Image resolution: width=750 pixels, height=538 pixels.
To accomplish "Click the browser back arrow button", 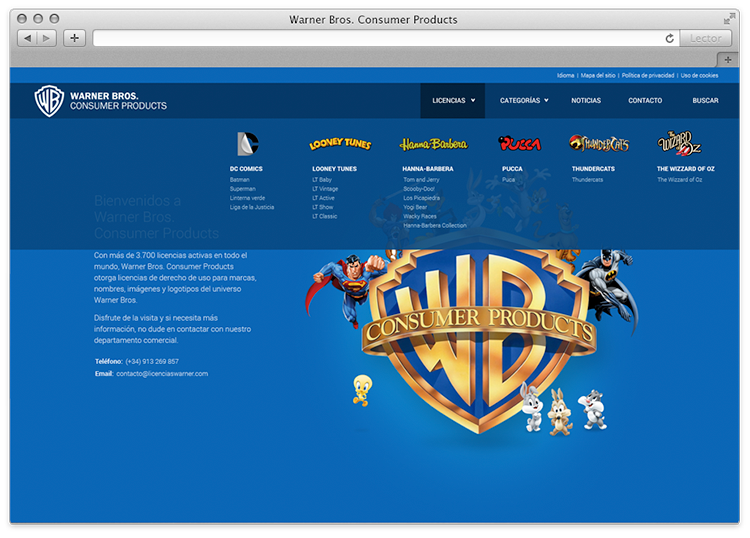I will point(27,38).
